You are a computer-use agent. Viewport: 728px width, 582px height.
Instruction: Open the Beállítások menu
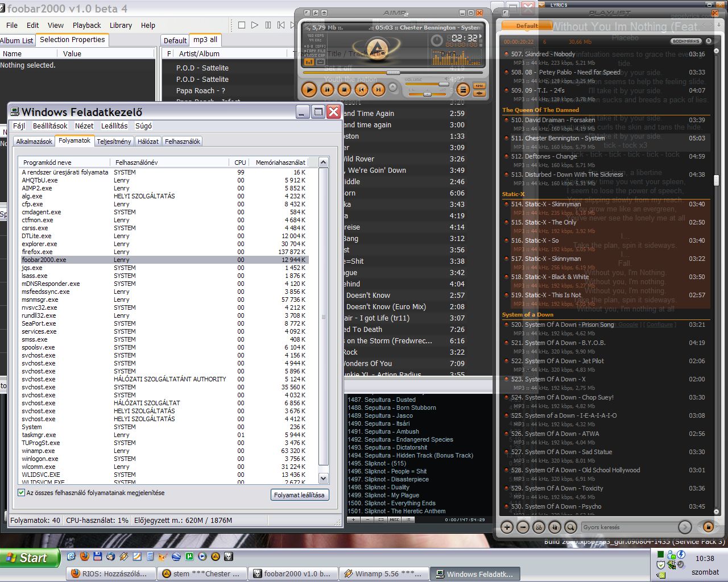click(x=50, y=126)
